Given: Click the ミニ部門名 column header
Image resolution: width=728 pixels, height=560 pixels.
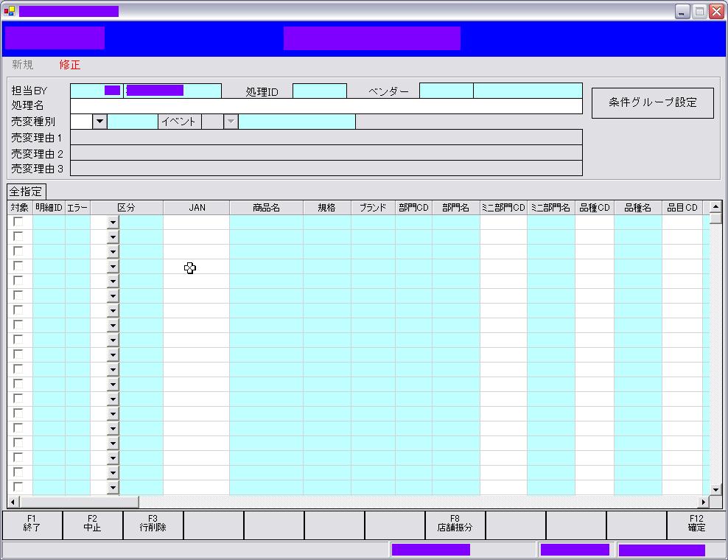Looking at the screenshot, I should click(x=551, y=208).
